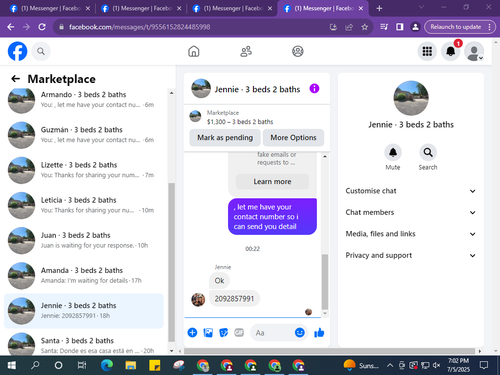This screenshot has height=375, width=500.
Task: Click the message thread scrollbar
Action: pos(325,282)
